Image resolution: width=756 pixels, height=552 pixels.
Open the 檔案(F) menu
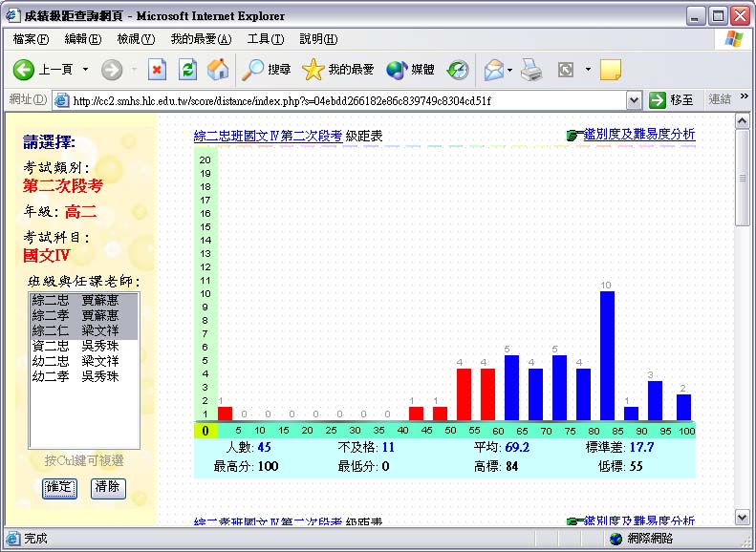(31, 39)
